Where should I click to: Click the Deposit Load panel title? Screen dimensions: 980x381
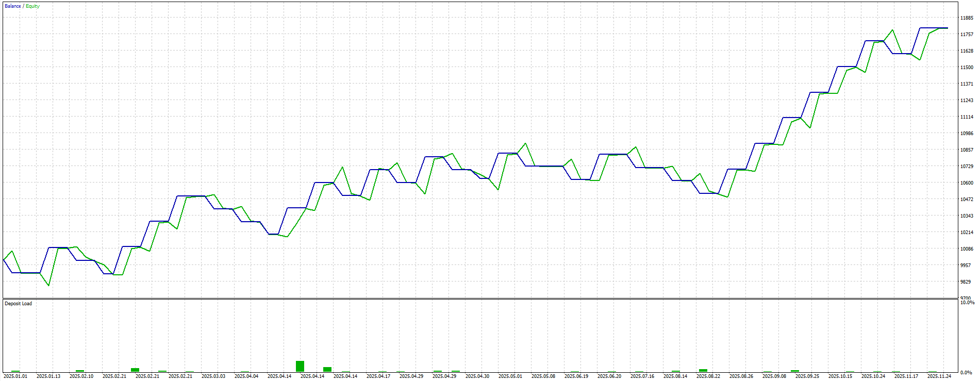19,304
